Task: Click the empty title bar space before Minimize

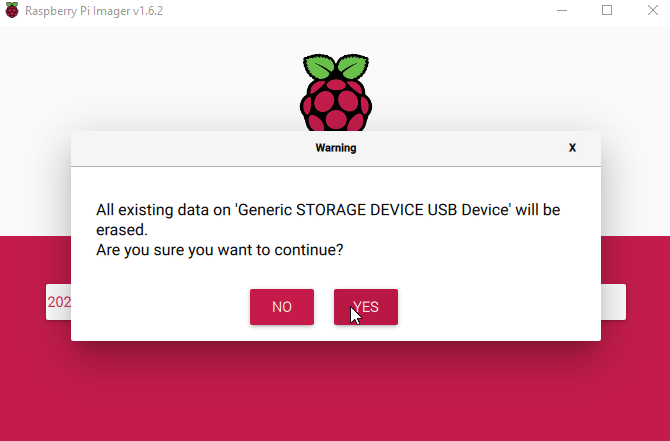Action: [x=400, y=11]
